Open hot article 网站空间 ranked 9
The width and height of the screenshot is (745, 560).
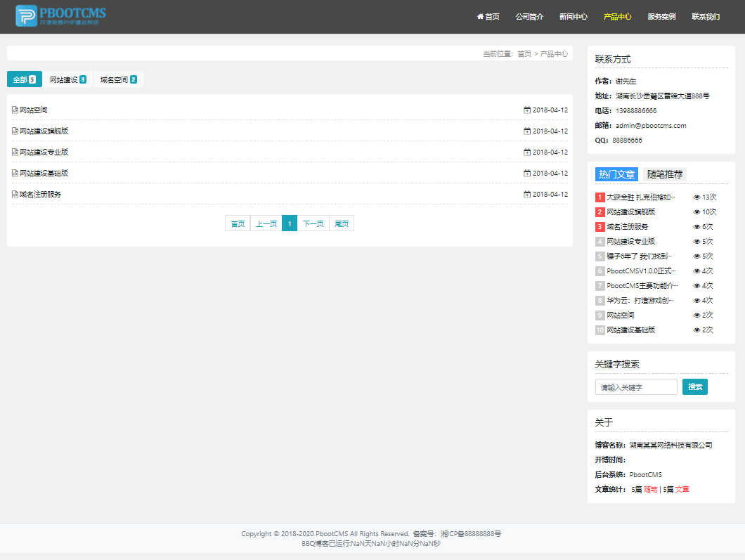point(620,315)
